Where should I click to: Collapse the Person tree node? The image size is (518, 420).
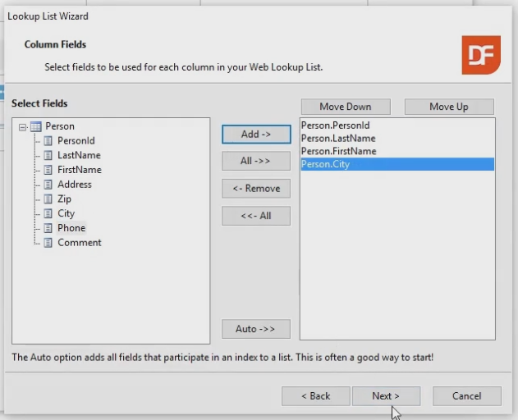22,126
